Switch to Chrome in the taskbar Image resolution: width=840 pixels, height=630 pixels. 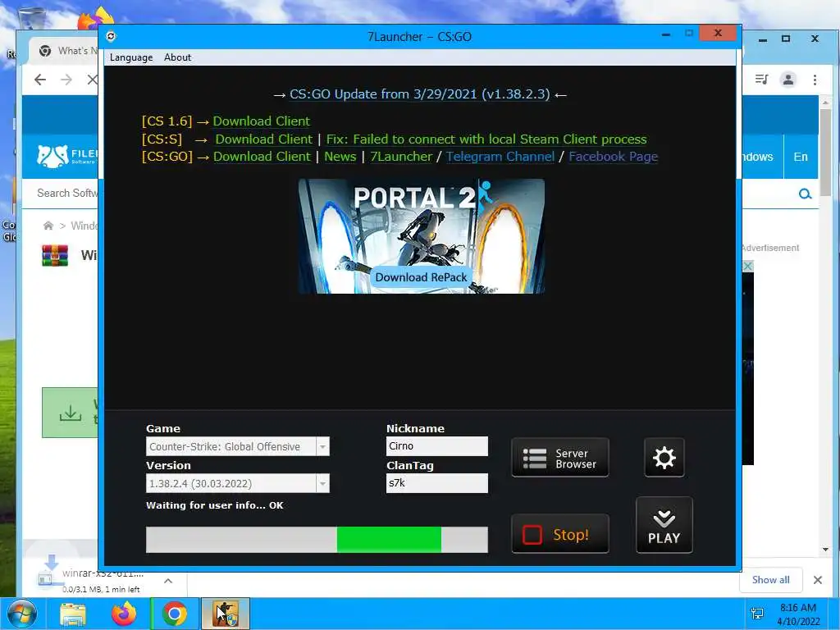click(x=175, y=614)
